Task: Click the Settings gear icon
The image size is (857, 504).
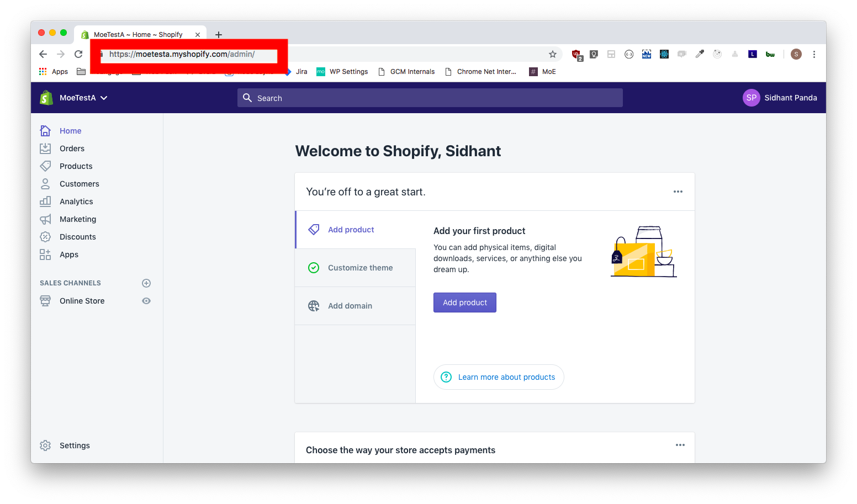Action: point(45,445)
